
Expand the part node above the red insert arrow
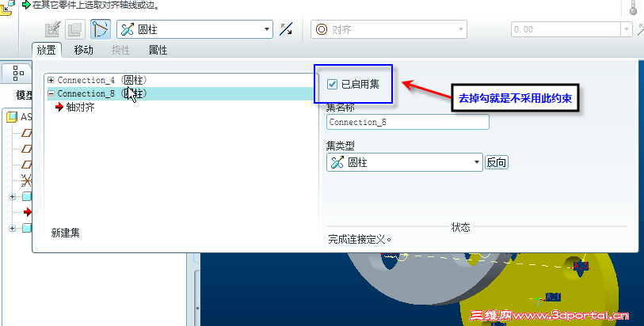[x=13, y=196]
